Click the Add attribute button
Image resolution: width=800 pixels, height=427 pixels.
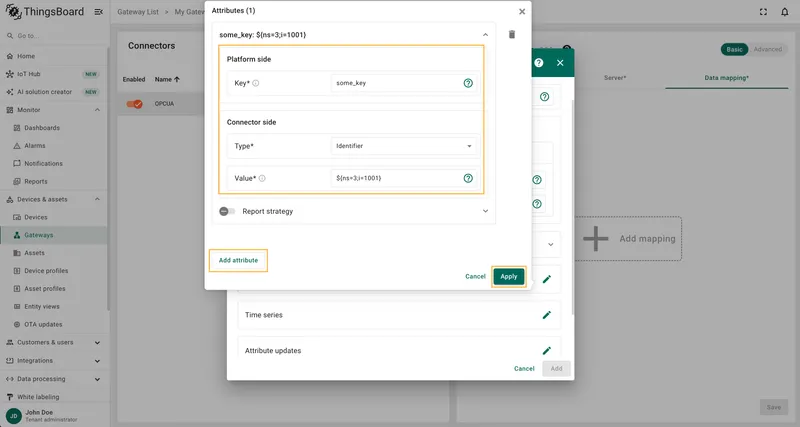[238, 260]
